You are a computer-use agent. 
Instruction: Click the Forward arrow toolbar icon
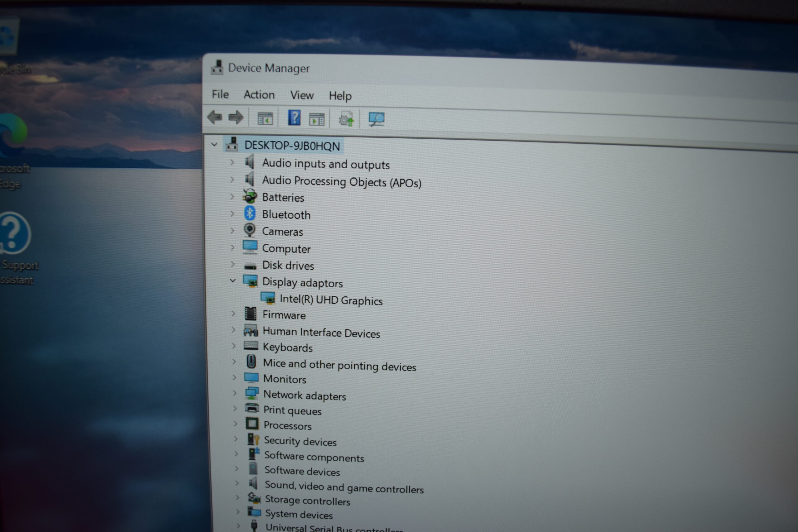tap(236, 118)
